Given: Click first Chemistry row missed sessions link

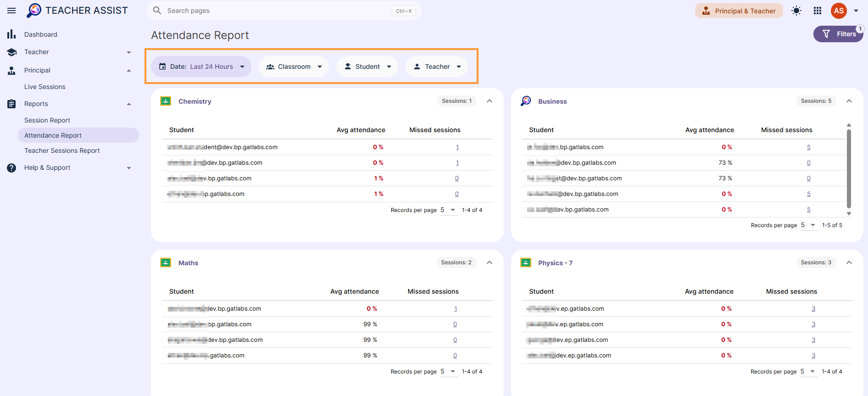Looking at the screenshot, I should click(457, 147).
